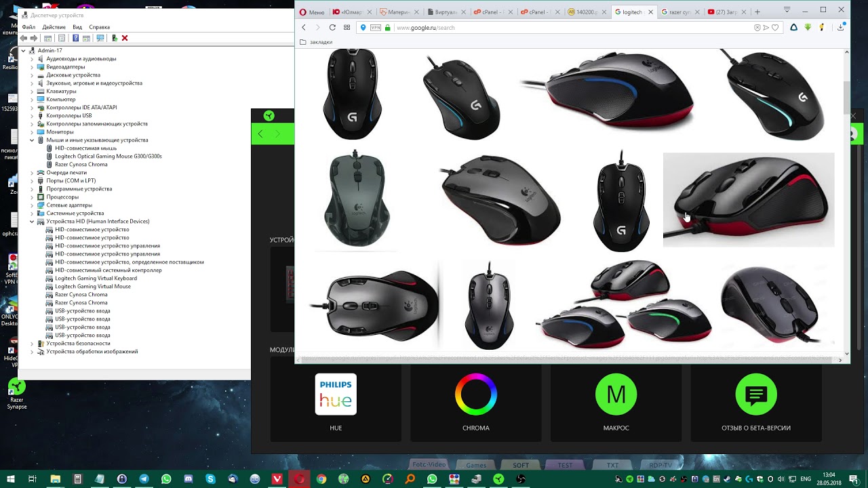
Task: Open Opera downloads icon
Action: (841, 27)
